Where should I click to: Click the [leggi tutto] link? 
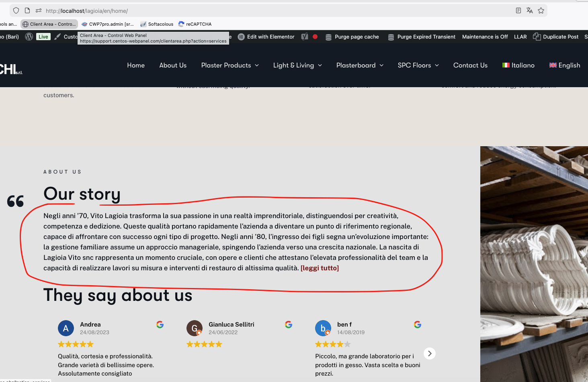click(320, 268)
